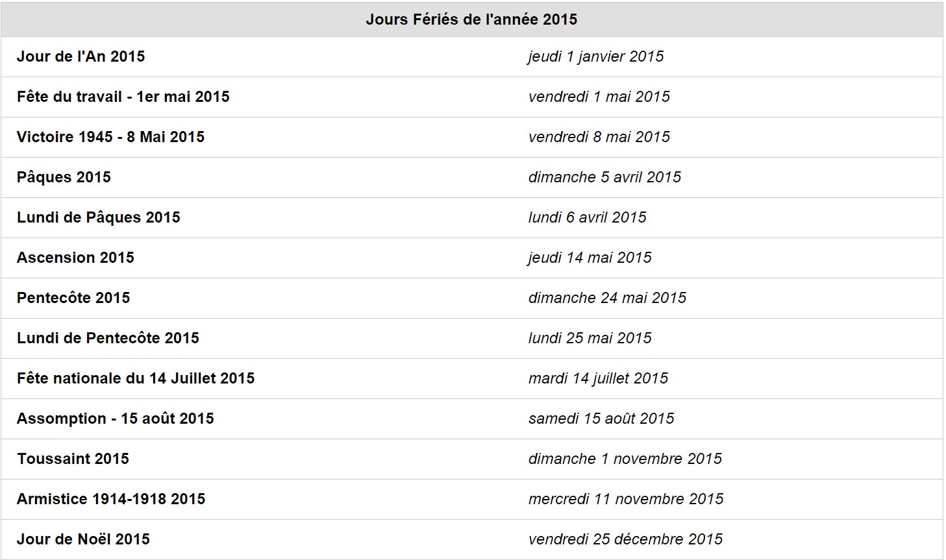Click the Fête du travail - 1er mai 2015 label

click(x=123, y=97)
